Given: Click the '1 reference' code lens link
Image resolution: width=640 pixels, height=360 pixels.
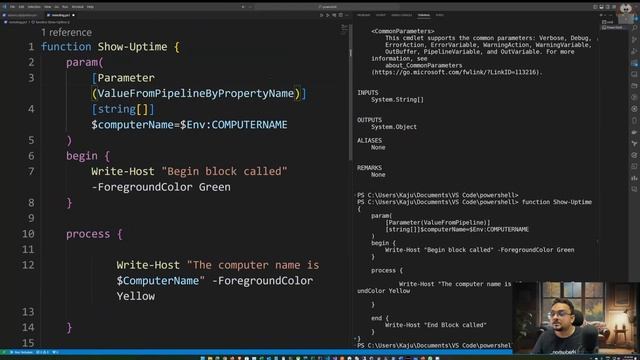Looking at the screenshot, I should (x=66, y=32).
